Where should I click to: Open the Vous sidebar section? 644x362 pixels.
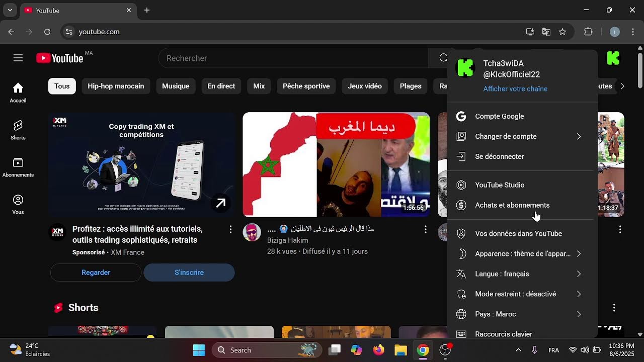coord(18,204)
